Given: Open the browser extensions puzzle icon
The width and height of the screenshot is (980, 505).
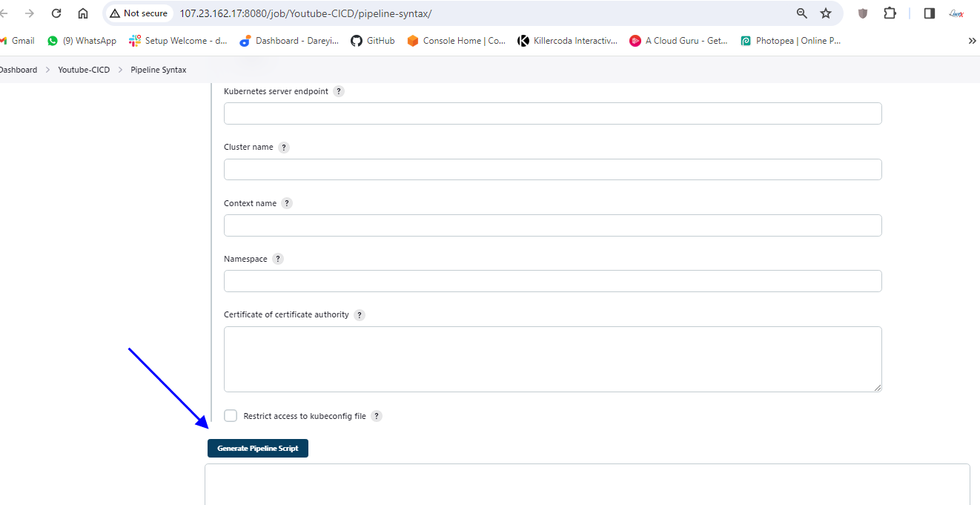Looking at the screenshot, I should click(890, 13).
